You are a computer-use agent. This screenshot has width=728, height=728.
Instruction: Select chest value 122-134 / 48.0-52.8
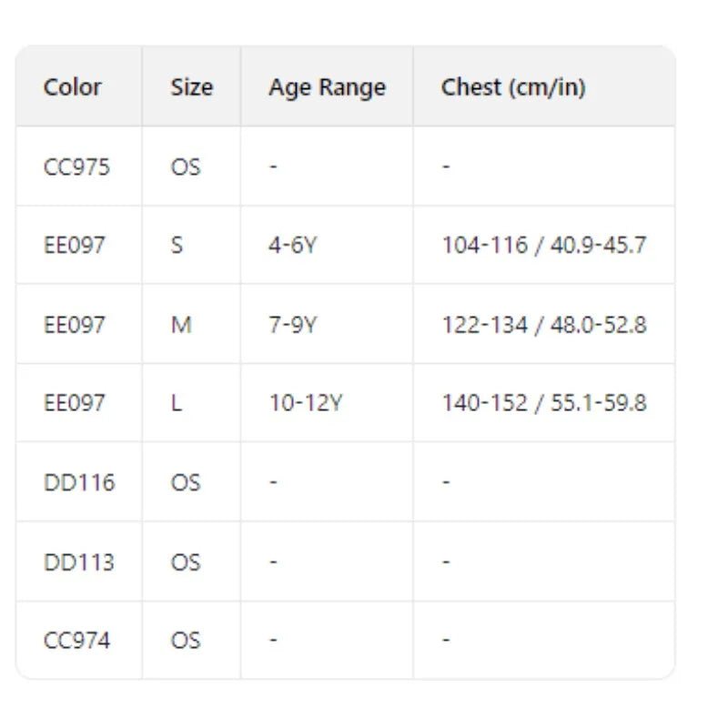pos(544,325)
